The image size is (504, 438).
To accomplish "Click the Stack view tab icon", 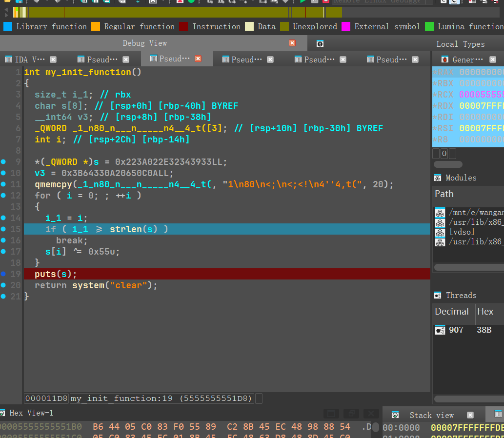I will 395,415.
